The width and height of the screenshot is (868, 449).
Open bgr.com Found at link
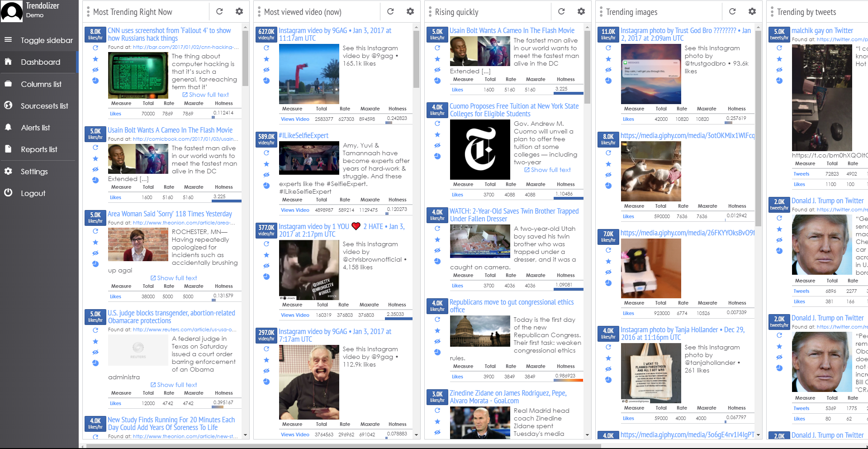point(186,47)
